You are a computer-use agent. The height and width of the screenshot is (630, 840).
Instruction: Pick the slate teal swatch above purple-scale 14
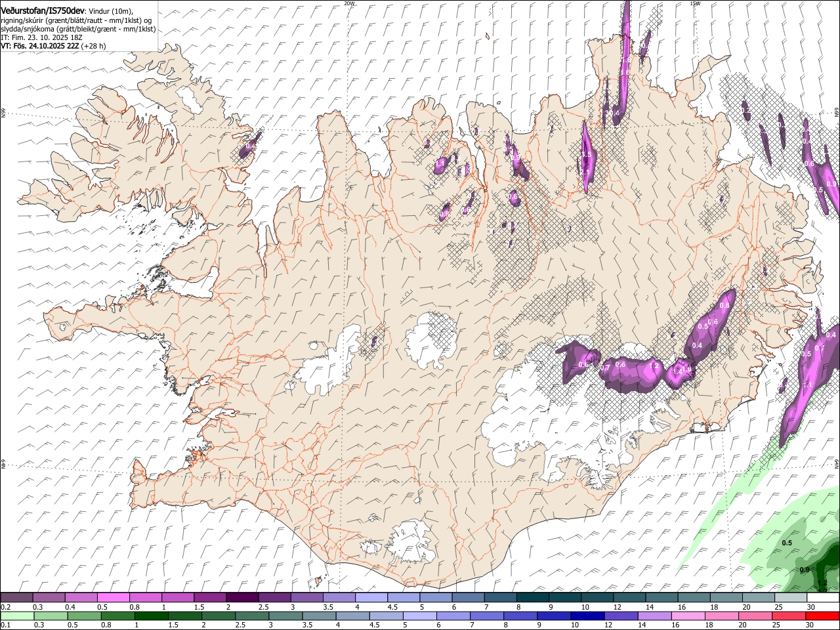coord(662,598)
